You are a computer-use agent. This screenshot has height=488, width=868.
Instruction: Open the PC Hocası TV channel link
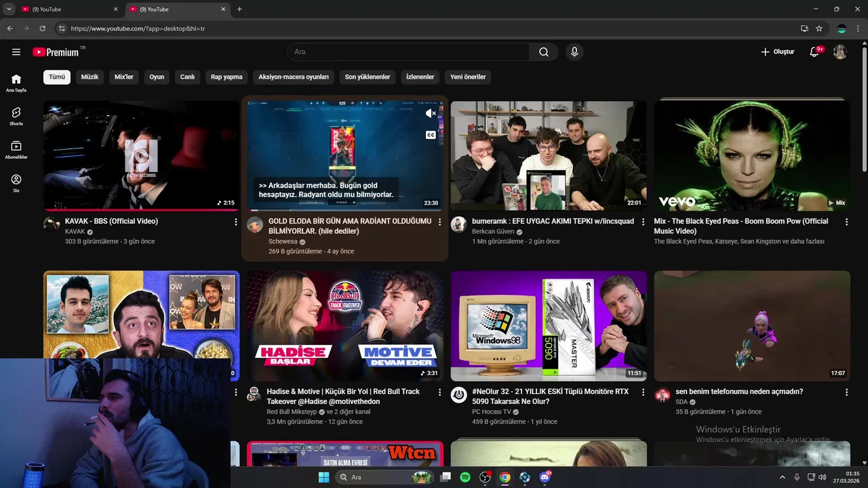click(x=492, y=411)
